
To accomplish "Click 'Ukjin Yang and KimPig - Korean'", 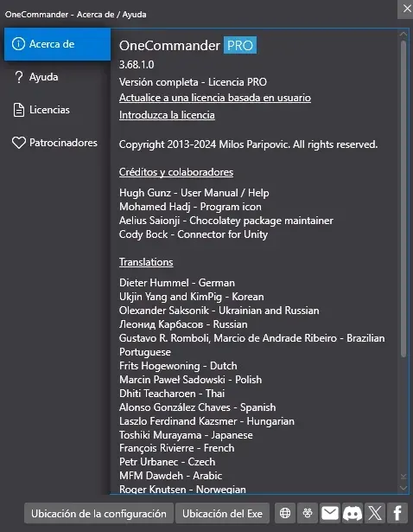I will pos(192,297).
